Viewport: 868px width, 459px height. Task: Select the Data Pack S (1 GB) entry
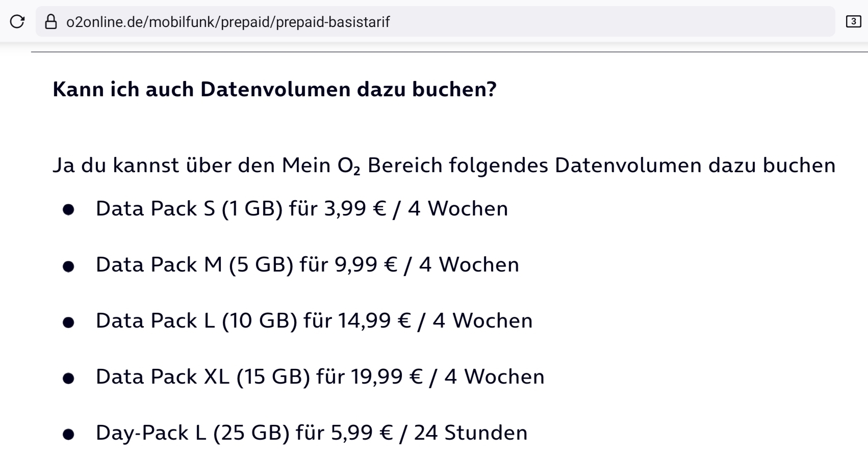point(302,209)
